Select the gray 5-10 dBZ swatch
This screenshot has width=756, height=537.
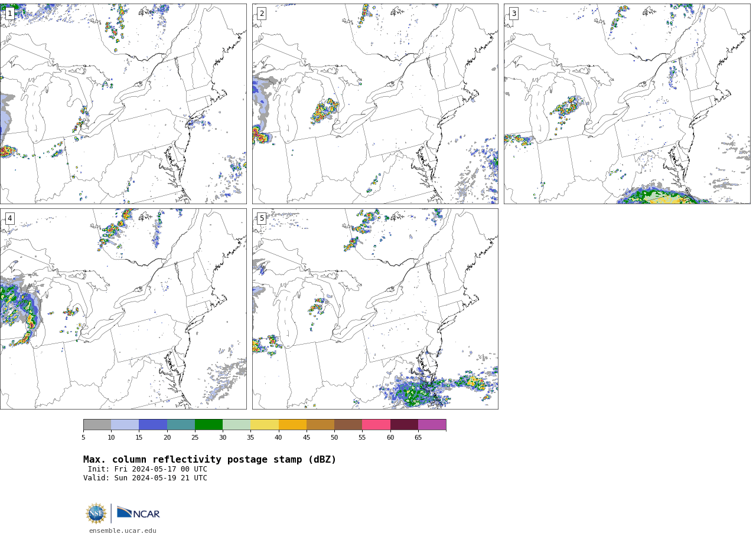[97, 425]
